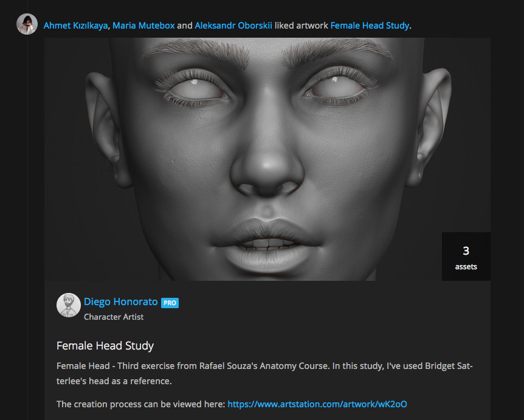
Task: Click the text 'The creation process can be viewed here:'
Action: click(140, 404)
